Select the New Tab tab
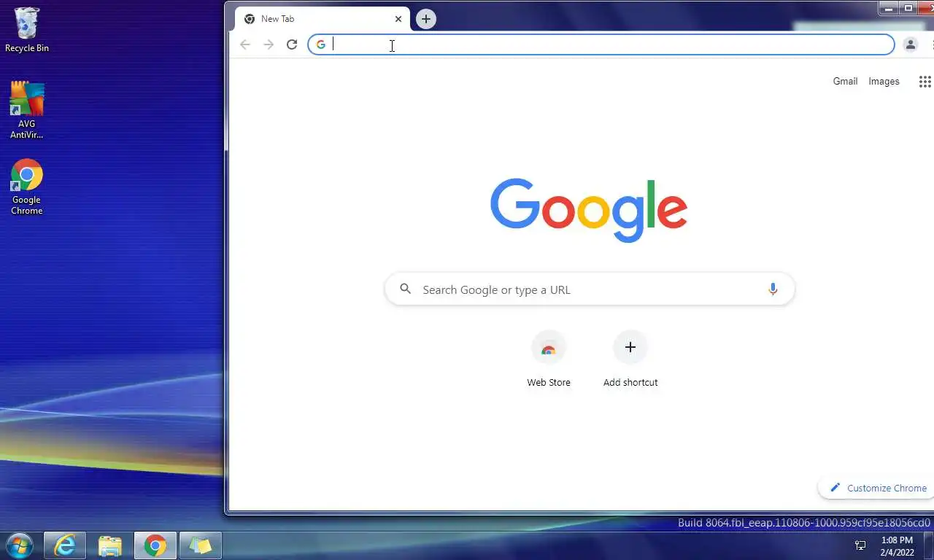This screenshot has height=560, width=934. [323, 19]
